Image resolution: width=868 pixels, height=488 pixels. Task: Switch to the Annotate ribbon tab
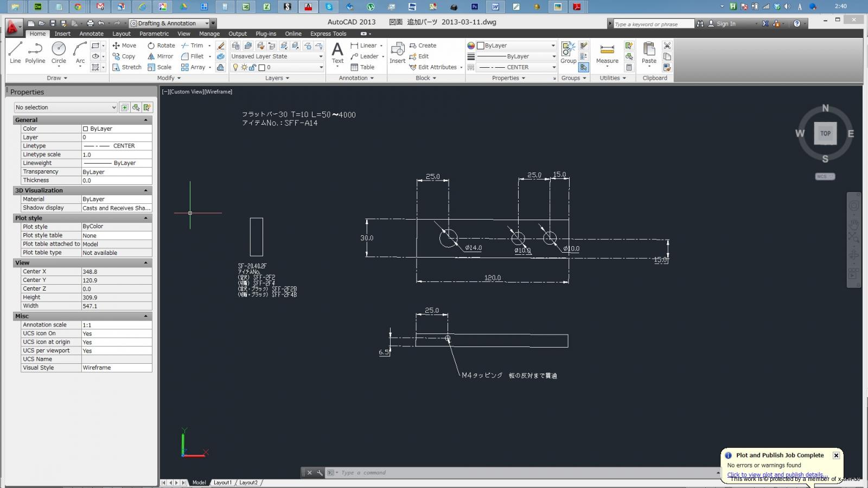pyautogui.click(x=91, y=34)
